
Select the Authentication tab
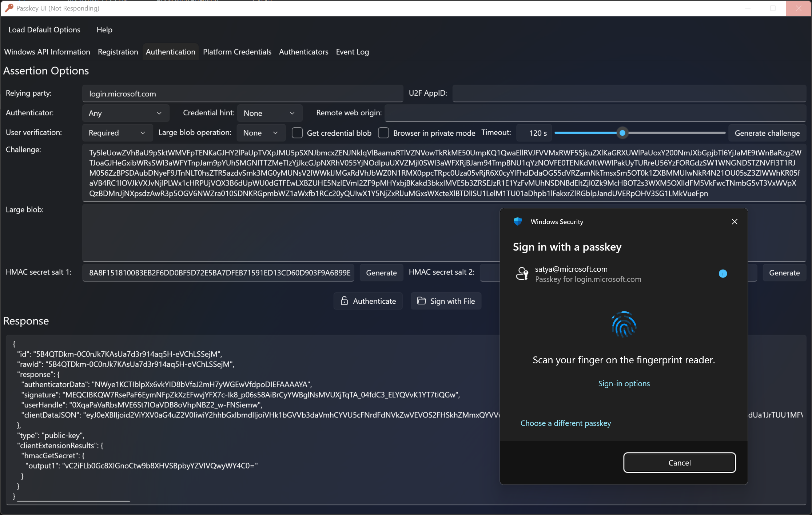pyautogui.click(x=170, y=52)
